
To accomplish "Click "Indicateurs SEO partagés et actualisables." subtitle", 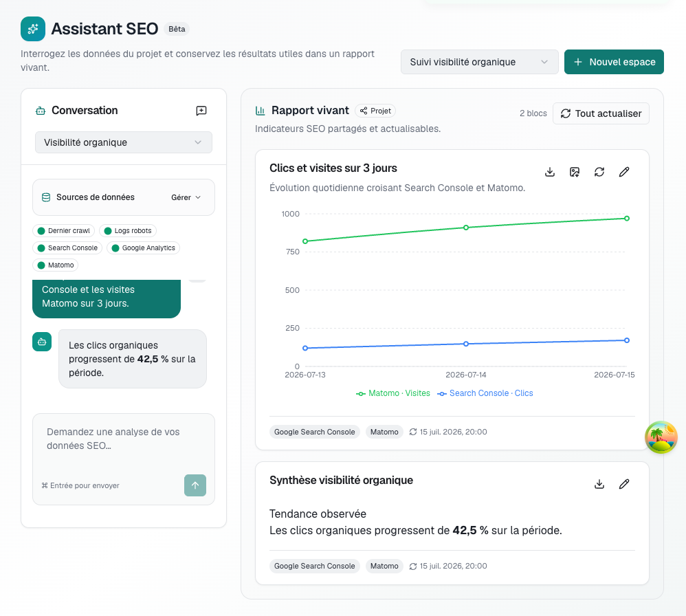I will [348, 129].
